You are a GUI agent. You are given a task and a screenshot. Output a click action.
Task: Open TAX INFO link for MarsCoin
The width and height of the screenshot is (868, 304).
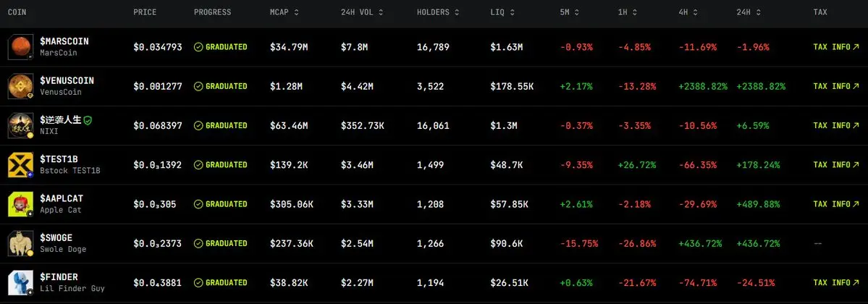click(x=836, y=47)
